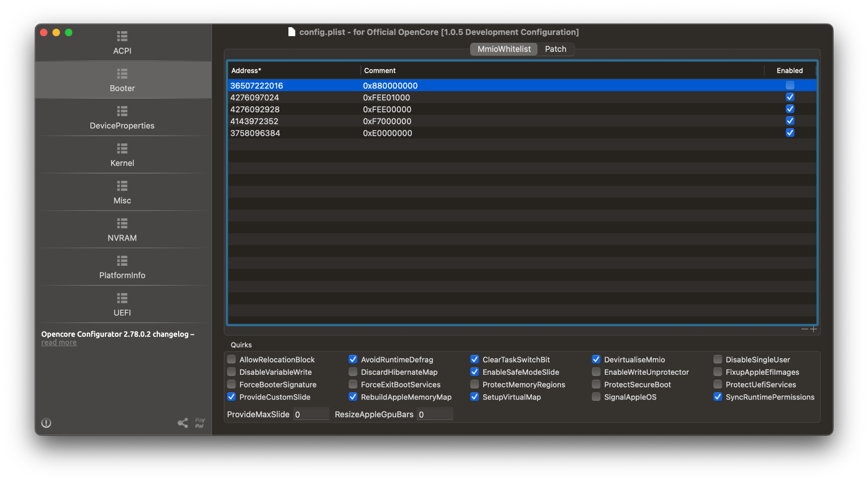Remove the selected entry with the minus button

tap(805, 329)
